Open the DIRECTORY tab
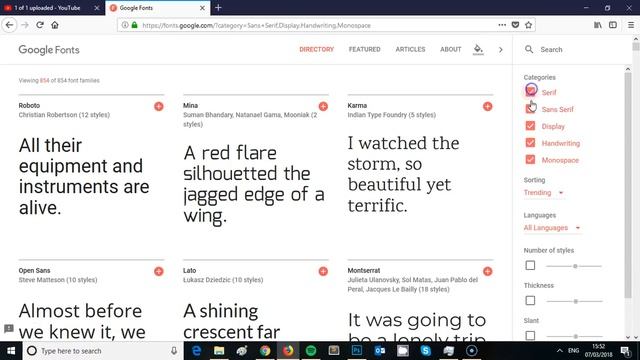The width and height of the screenshot is (640, 360). pyautogui.click(x=316, y=49)
